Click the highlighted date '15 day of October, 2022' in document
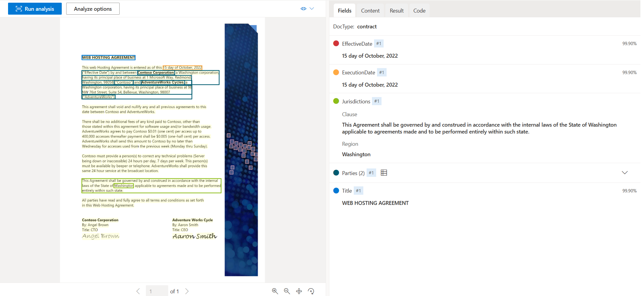 point(183,68)
